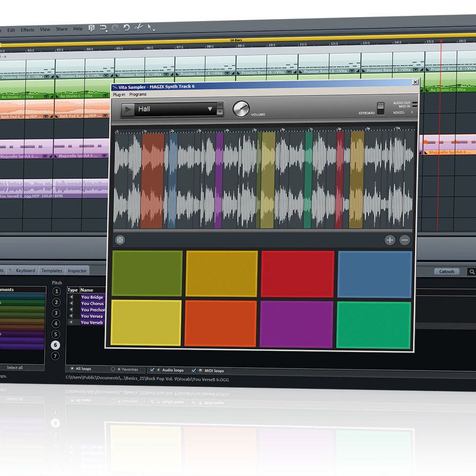Screen dimensions: 476x476
Task: Add a slice with the plus icon
Action: (x=390, y=240)
